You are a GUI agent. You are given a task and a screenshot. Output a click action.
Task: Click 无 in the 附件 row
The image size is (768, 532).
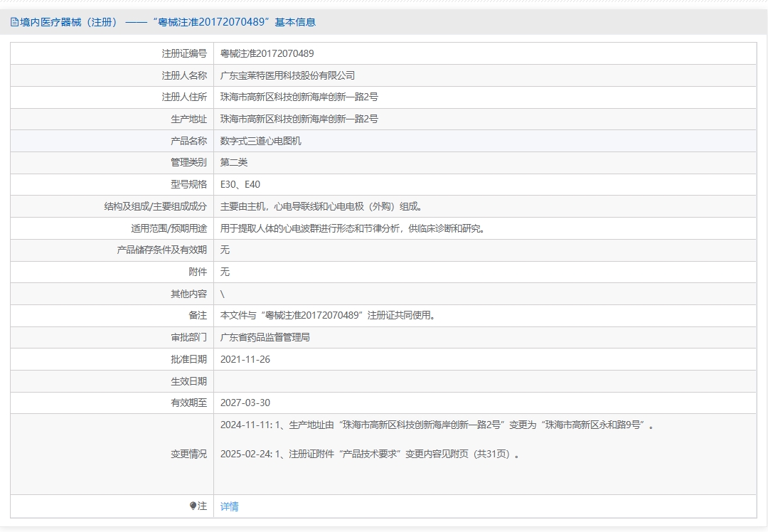pos(225,272)
